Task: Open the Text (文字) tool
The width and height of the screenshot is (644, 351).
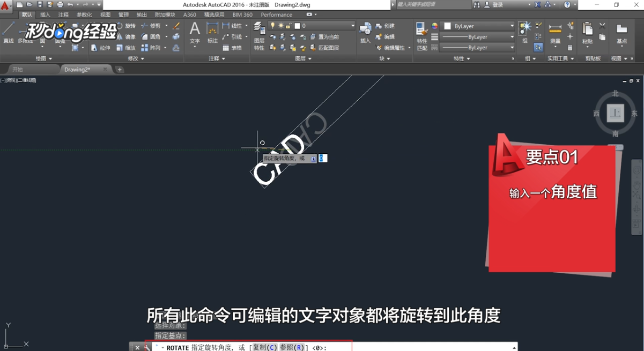Action: (x=195, y=31)
